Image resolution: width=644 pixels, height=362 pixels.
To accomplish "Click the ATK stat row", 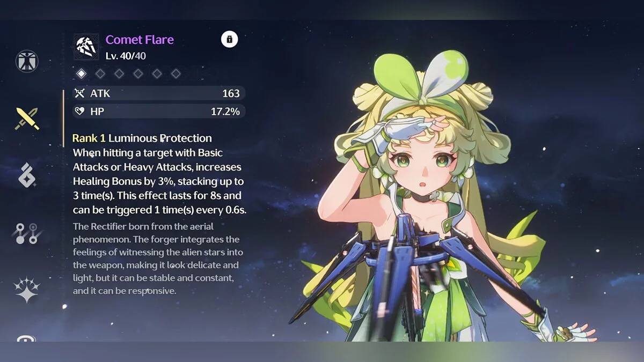I will coord(159,93).
